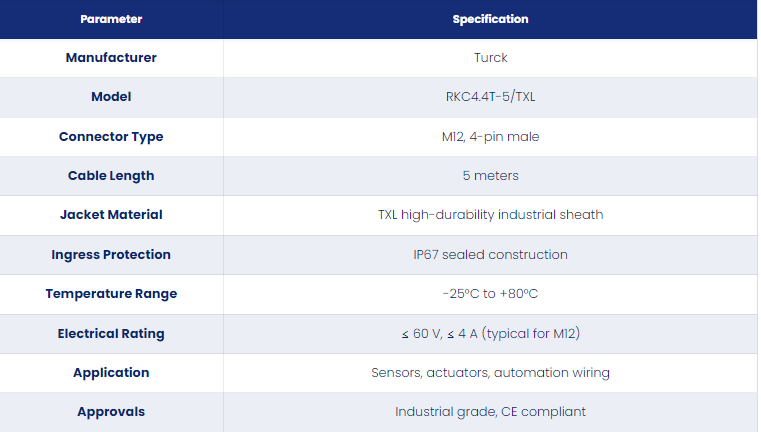Click the M12, 4-pin male value
Viewport: 761px width, 432px height.
[490, 137]
